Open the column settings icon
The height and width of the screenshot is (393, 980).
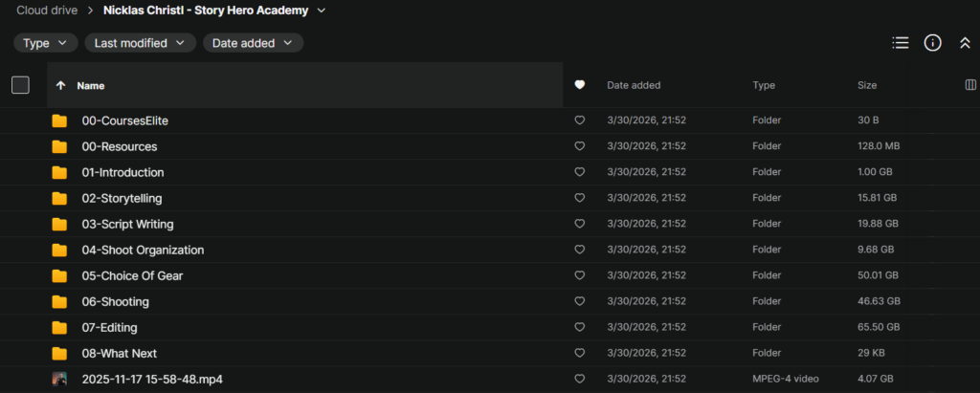point(971,85)
